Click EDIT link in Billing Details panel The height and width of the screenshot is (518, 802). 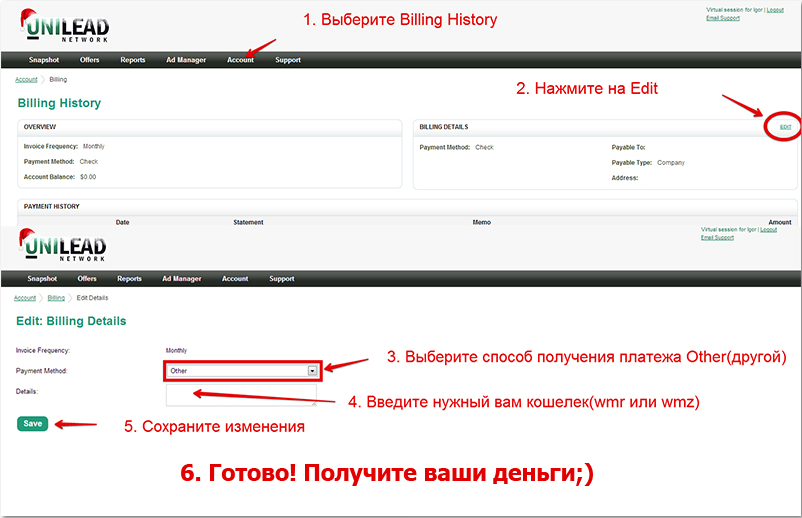coord(786,127)
